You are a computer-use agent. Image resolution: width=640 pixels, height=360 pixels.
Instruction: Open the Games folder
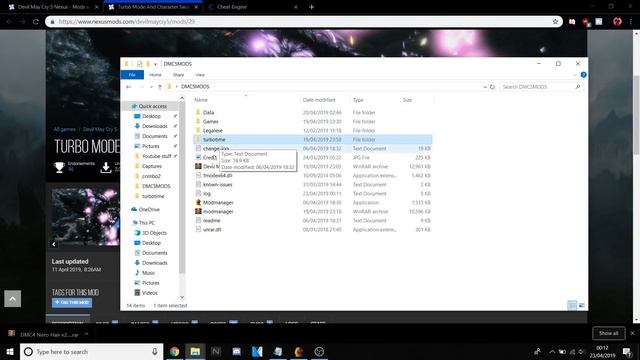[211, 121]
